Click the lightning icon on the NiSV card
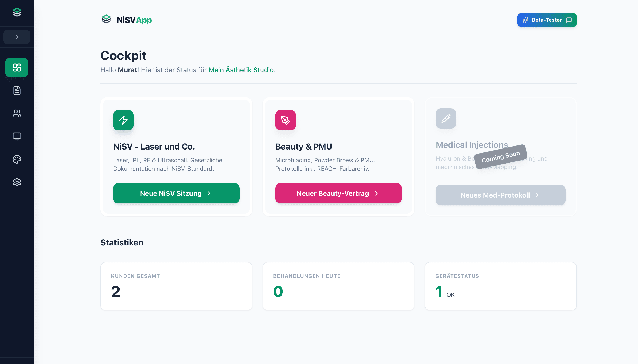Screen dimensions: 638x364 click(x=123, y=120)
